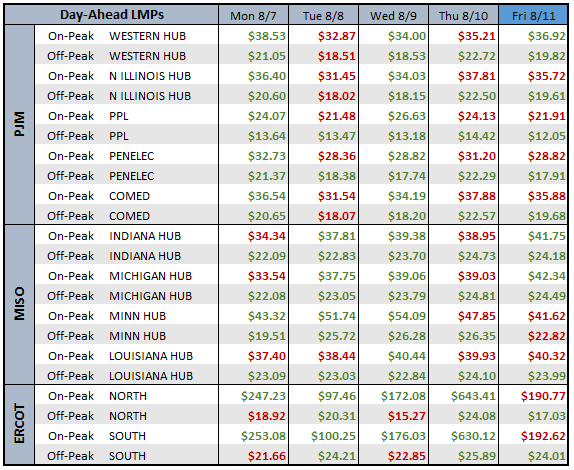574x470 pixels.
Task: Click ERCOT Off-Peak NORTH Monday value $18.92
Action: pos(266,416)
